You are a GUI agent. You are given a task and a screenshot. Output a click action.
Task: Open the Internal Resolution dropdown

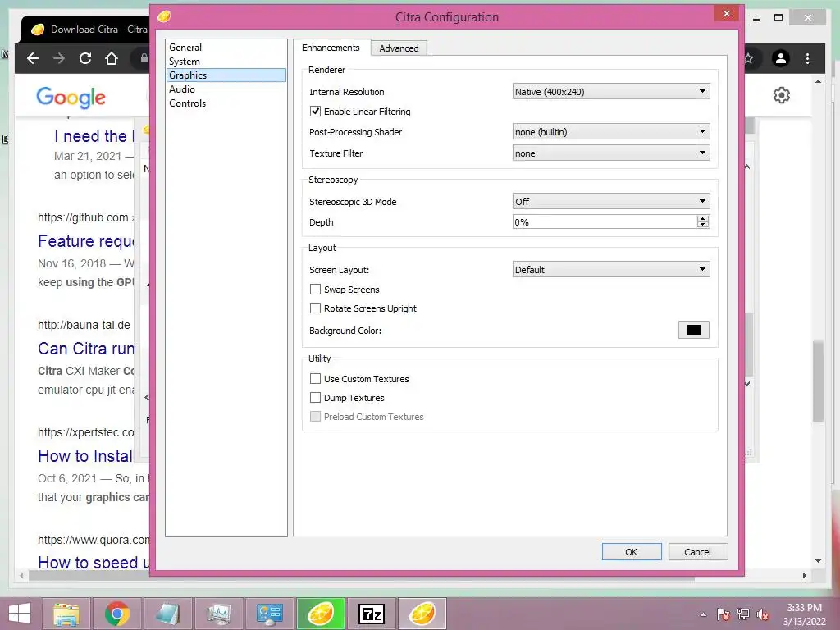(610, 92)
